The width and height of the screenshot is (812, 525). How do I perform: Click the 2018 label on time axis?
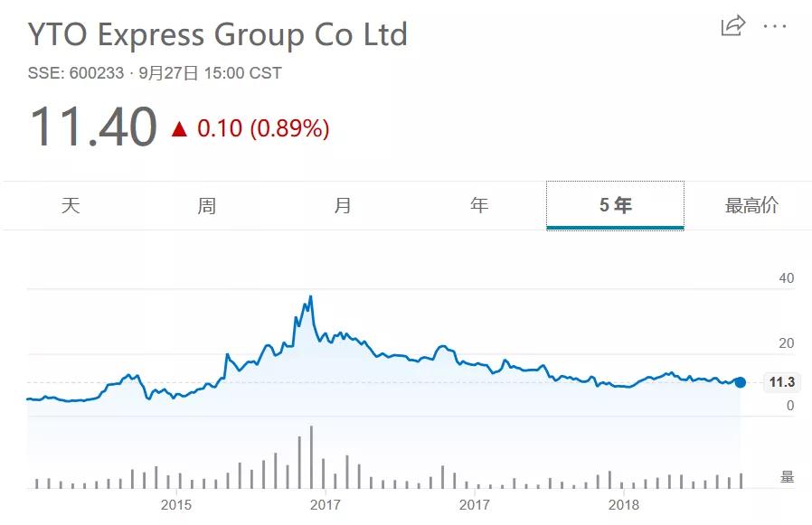[x=624, y=504]
